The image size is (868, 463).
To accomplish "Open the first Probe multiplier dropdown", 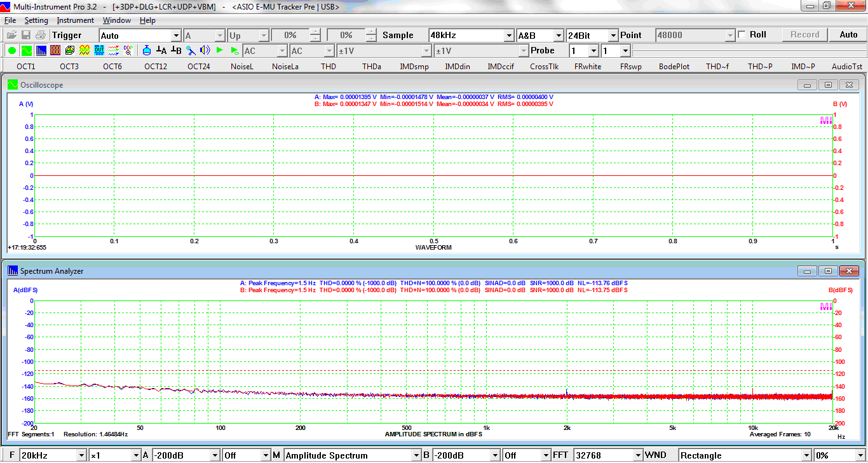I will pos(593,51).
